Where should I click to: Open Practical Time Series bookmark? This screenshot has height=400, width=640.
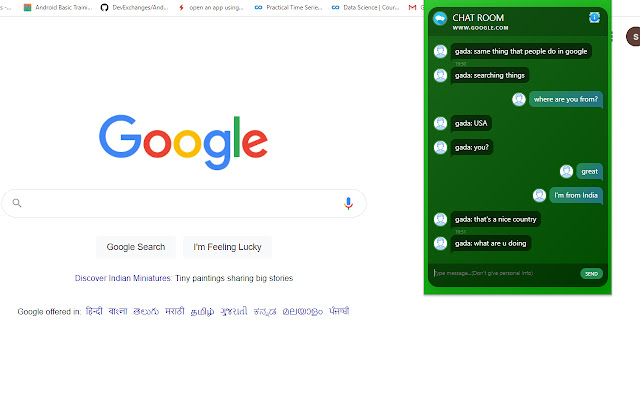[x=288, y=7]
